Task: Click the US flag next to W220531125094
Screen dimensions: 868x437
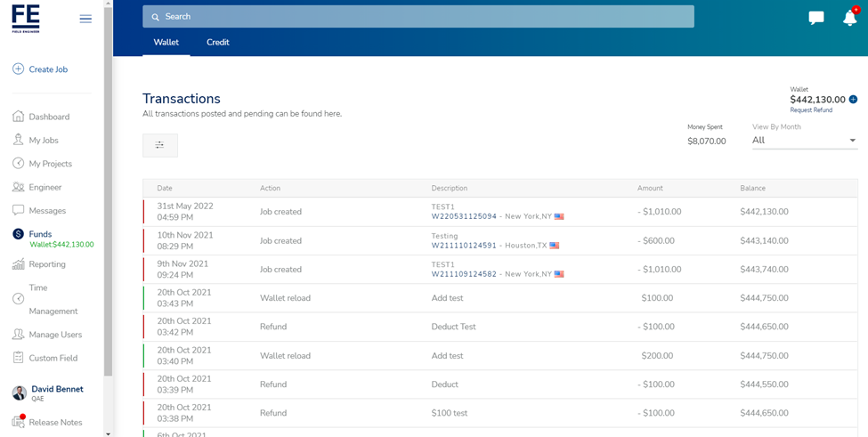Action: 559,216
